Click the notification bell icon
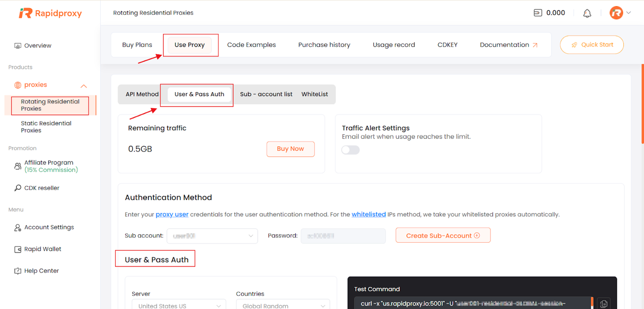The width and height of the screenshot is (644, 309). (x=587, y=13)
